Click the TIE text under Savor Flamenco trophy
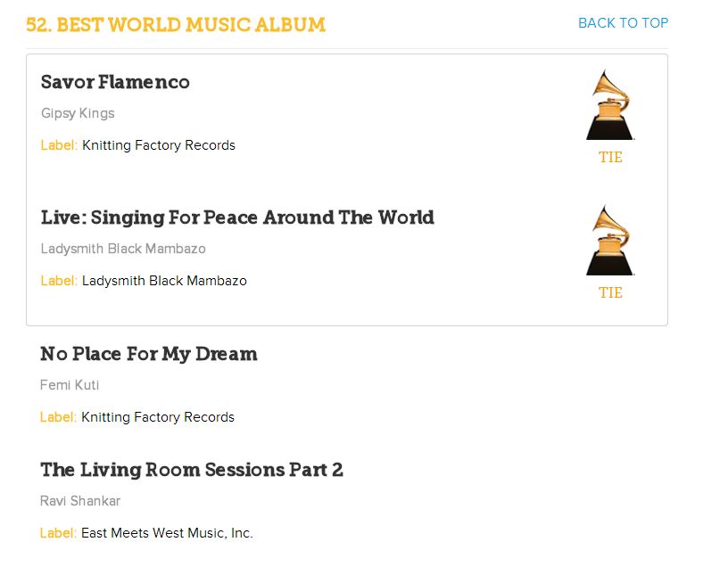The height and width of the screenshot is (583, 728). pyautogui.click(x=610, y=157)
